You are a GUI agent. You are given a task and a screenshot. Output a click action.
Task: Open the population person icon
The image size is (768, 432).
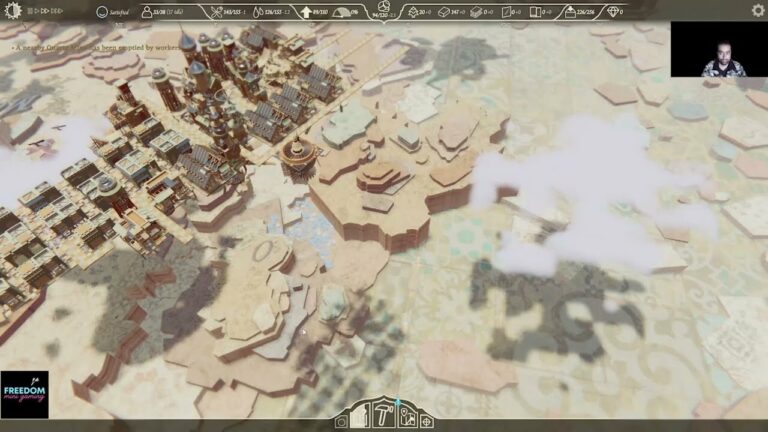pos(146,12)
